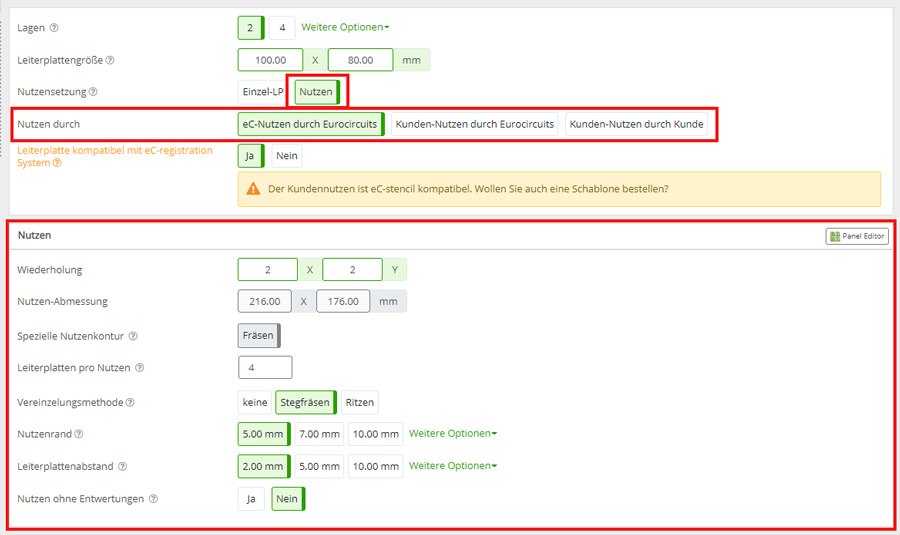Viewport: 900px width, 535px height.
Task: Click the stencil warning message text
Action: (x=468, y=189)
